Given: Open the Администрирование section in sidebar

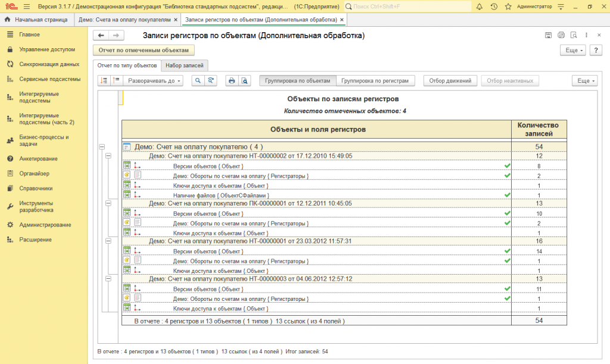Looking at the screenshot, I should (45, 225).
